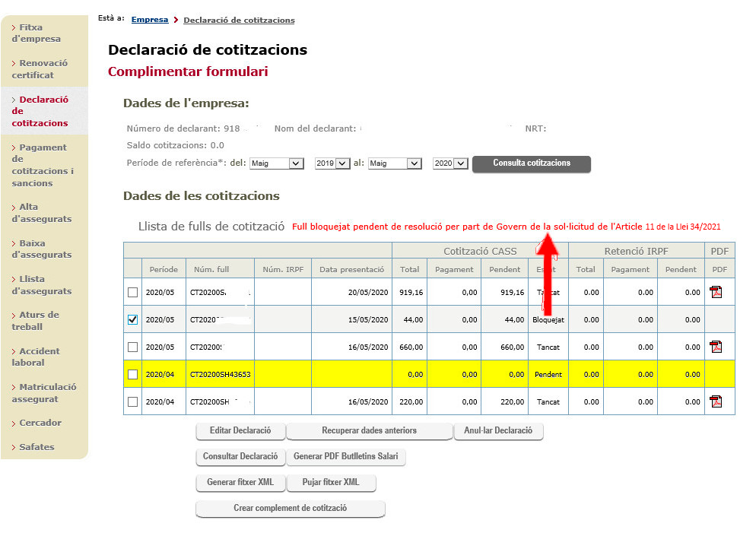
Task: Open PDF icon for 220,00 declaration row
Action: pos(716,401)
